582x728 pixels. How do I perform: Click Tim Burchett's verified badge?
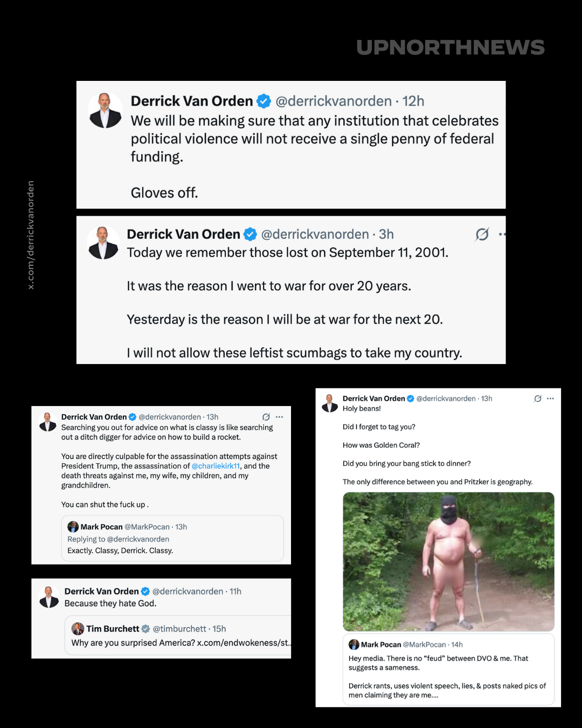coord(145,629)
